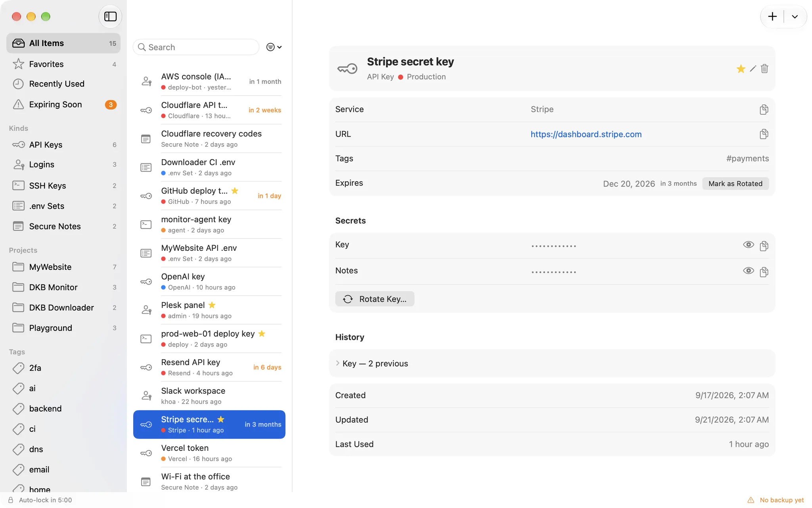Click the 2fa tag icon
This screenshot has width=812, height=508.
tap(18, 368)
